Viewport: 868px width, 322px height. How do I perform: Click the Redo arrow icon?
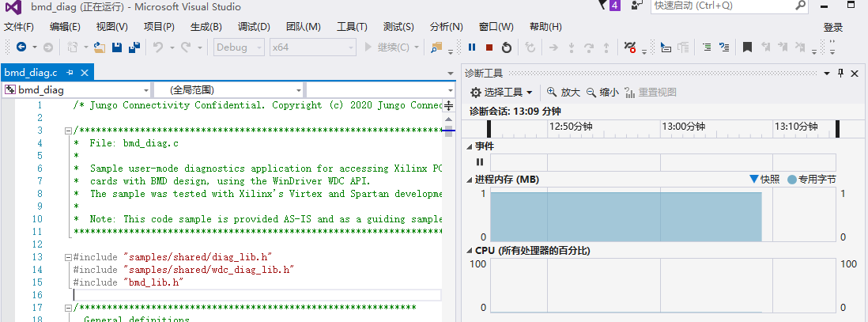(x=186, y=47)
